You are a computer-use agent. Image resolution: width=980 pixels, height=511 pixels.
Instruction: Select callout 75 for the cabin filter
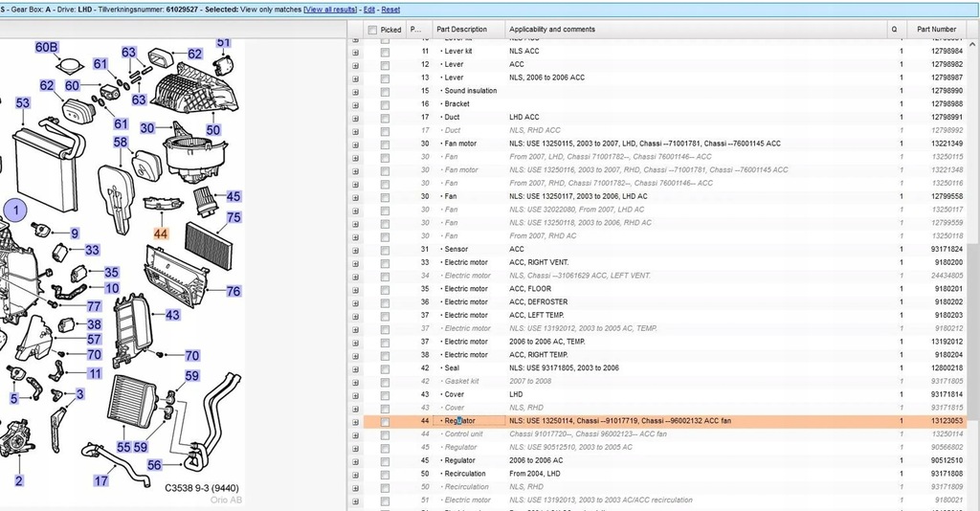click(234, 218)
